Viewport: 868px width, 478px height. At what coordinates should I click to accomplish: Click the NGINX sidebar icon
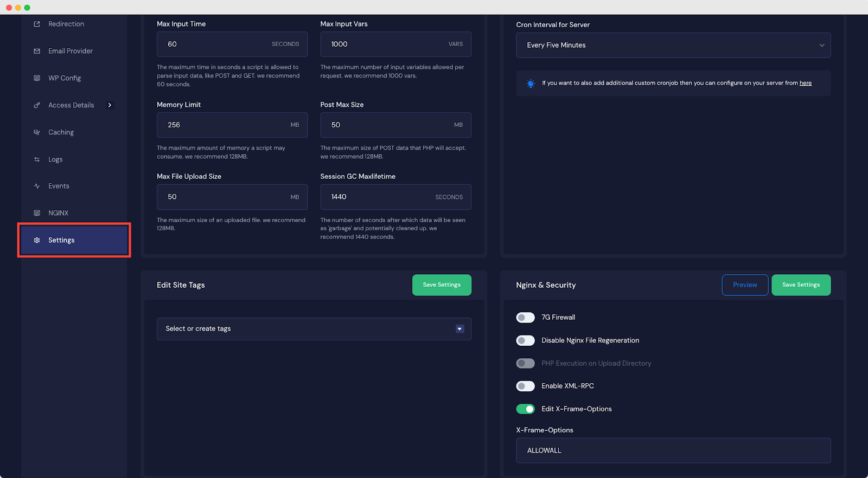37,213
